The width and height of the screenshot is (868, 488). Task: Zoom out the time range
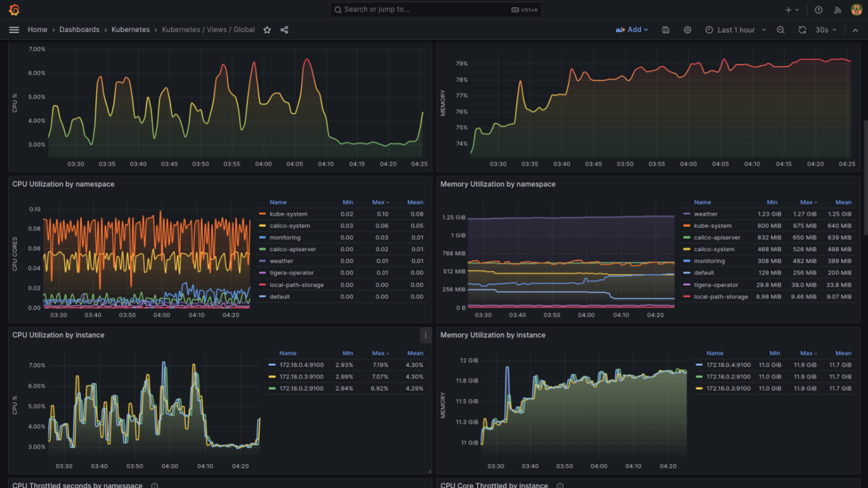(781, 30)
